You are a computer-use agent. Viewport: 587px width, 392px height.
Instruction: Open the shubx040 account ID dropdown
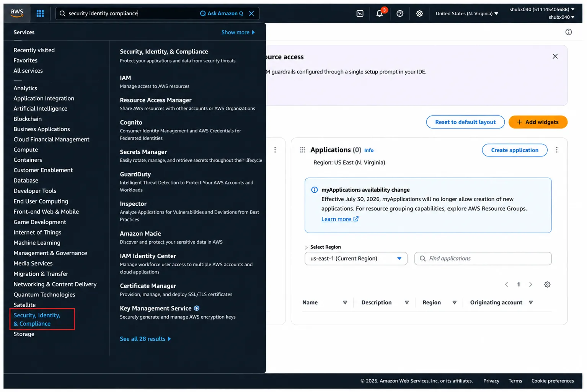(542, 9)
